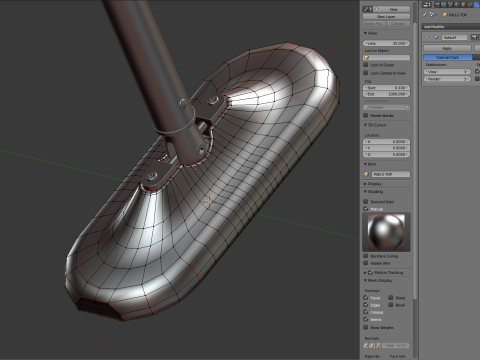Click the Subdivisions Render level field
The height and width of the screenshot is (360, 480).
point(447,79)
